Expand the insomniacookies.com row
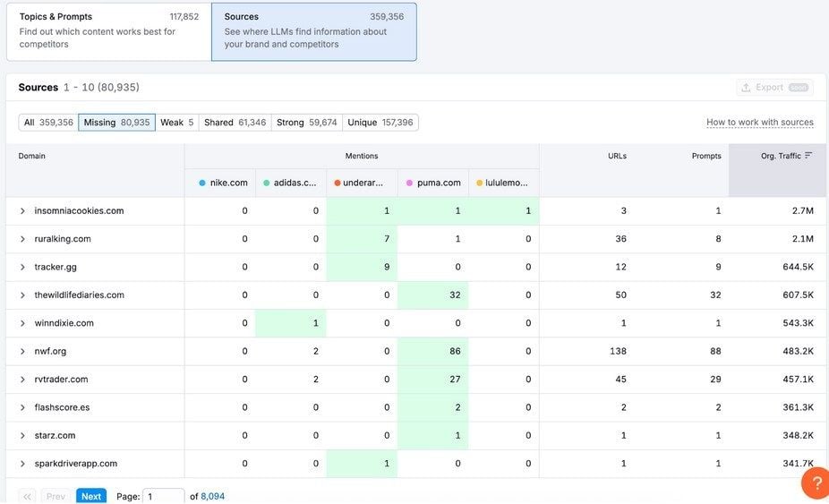Screen dimensions: 829x504 coord(22,210)
